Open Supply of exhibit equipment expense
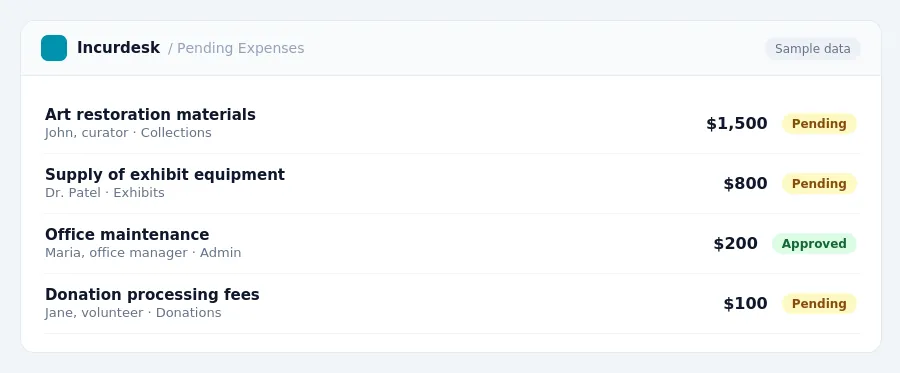This screenshot has height=373, width=900. pyautogui.click(x=165, y=174)
